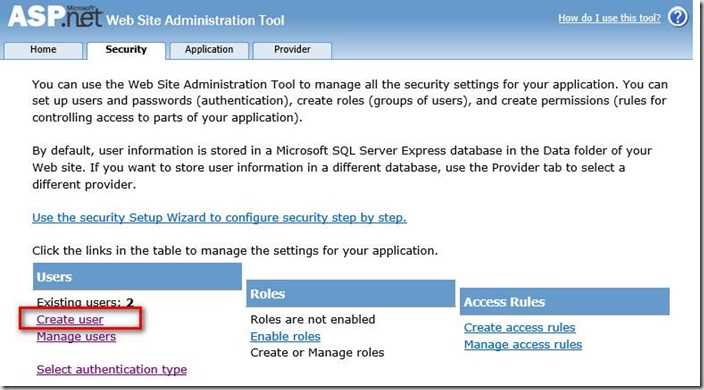
Task: Open the Manage users link
Action: [x=76, y=337]
